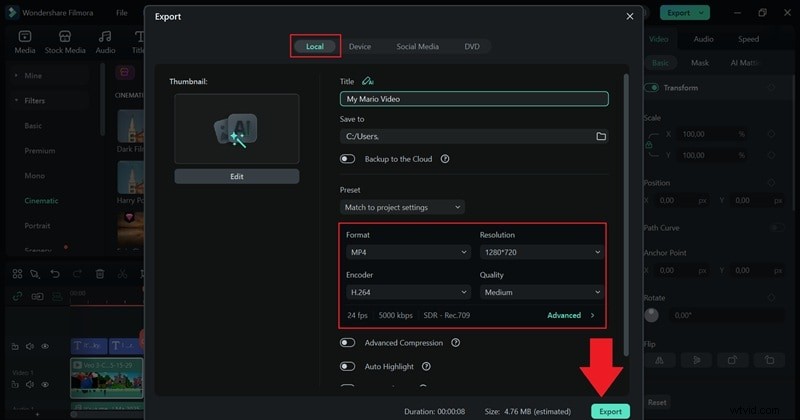
Task: Open the Quality Medium dropdown
Action: click(x=542, y=292)
